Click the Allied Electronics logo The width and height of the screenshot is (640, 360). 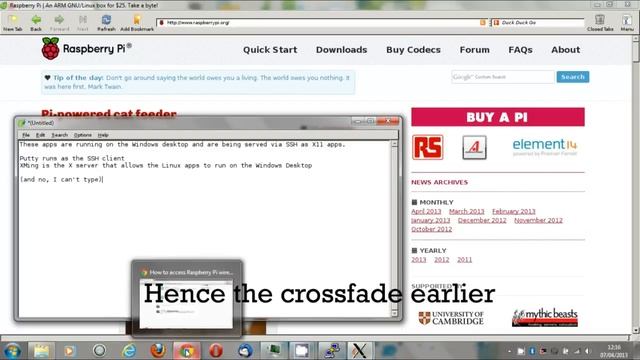[x=474, y=147]
